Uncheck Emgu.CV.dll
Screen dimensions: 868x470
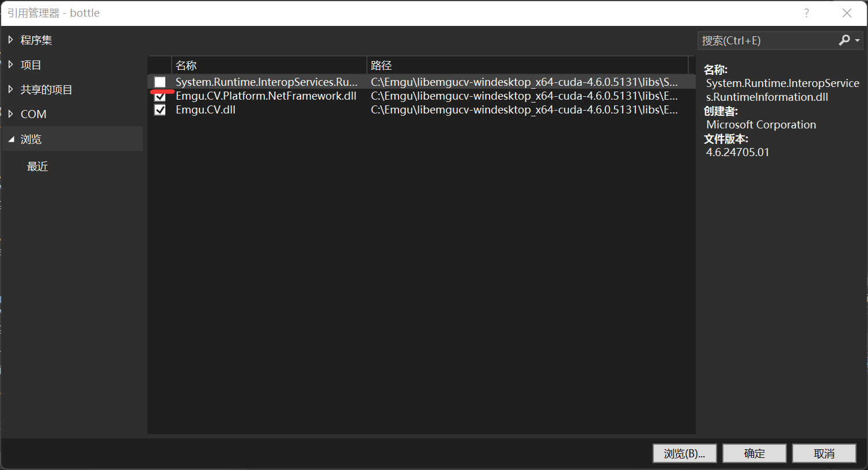coord(160,109)
